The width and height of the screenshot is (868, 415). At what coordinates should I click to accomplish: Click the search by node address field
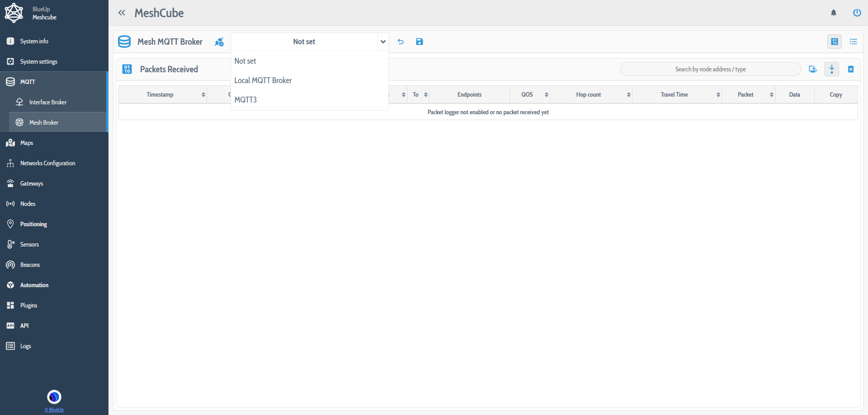[x=710, y=69]
